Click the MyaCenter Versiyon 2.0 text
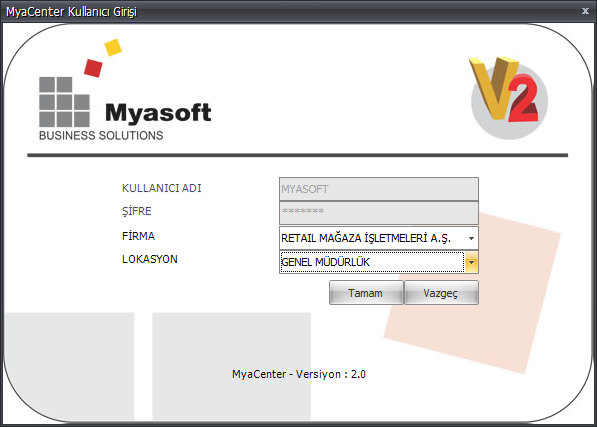This screenshot has height=427, width=597. [x=299, y=374]
